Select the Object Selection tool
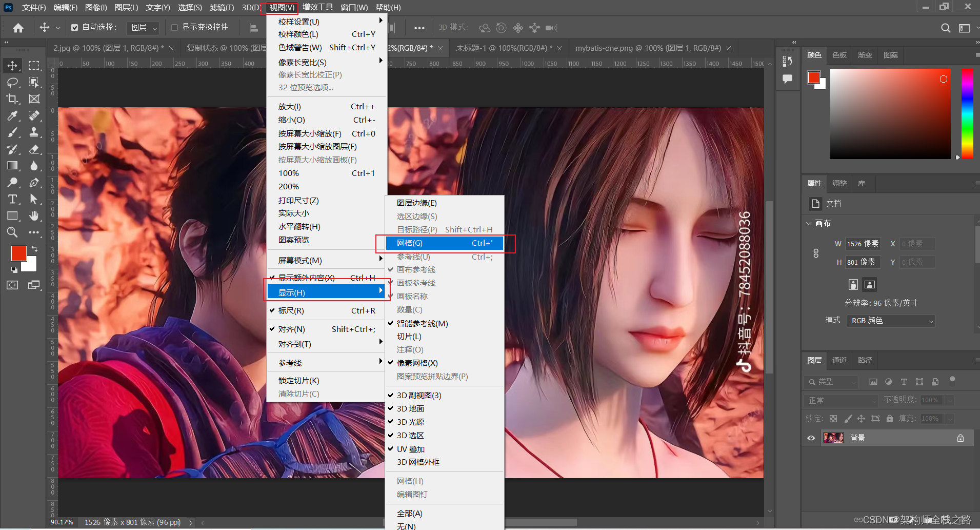This screenshot has height=530, width=980. coord(34,82)
